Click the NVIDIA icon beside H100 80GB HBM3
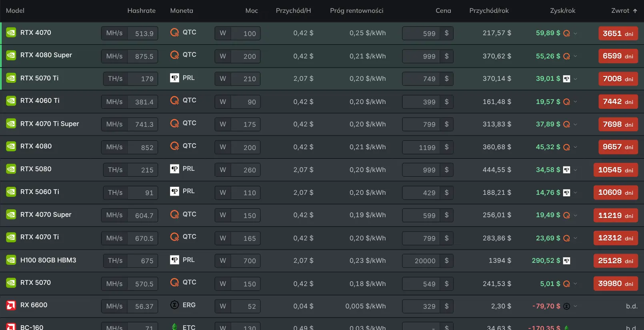This screenshot has width=644, height=330. point(11,260)
